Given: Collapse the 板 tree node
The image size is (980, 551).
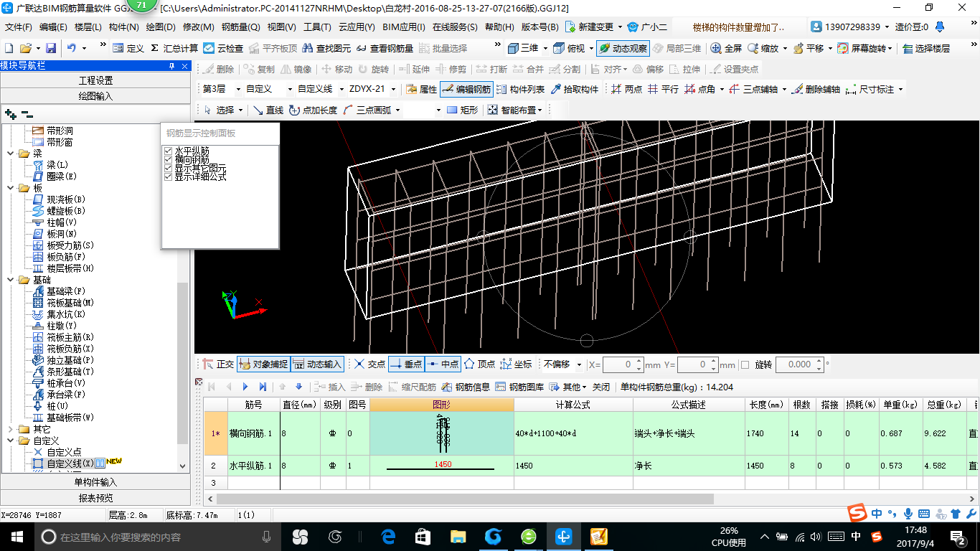Looking at the screenshot, I should point(11,188).
